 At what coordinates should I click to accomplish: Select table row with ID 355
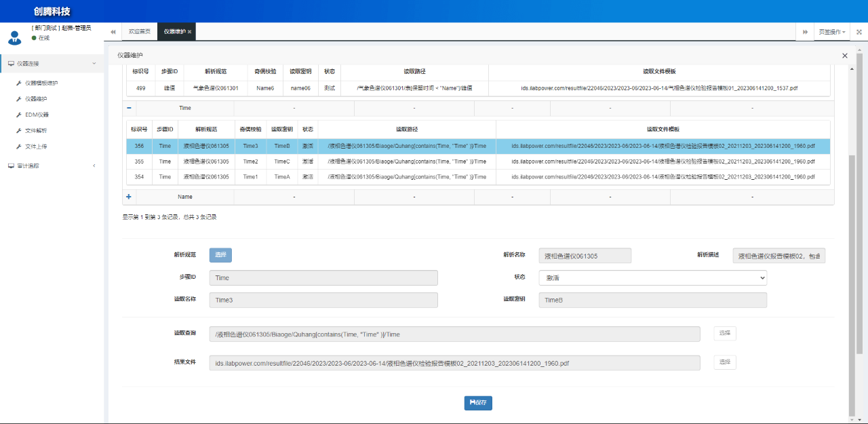coord(478,161)
